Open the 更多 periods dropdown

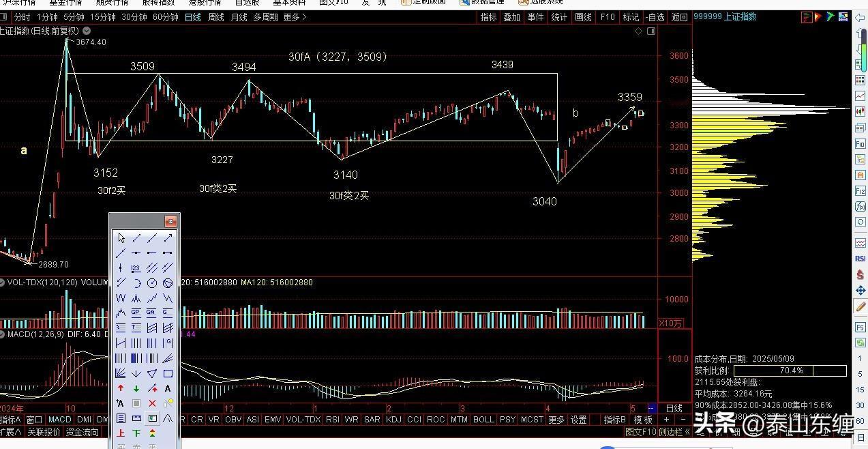point(294,17)
